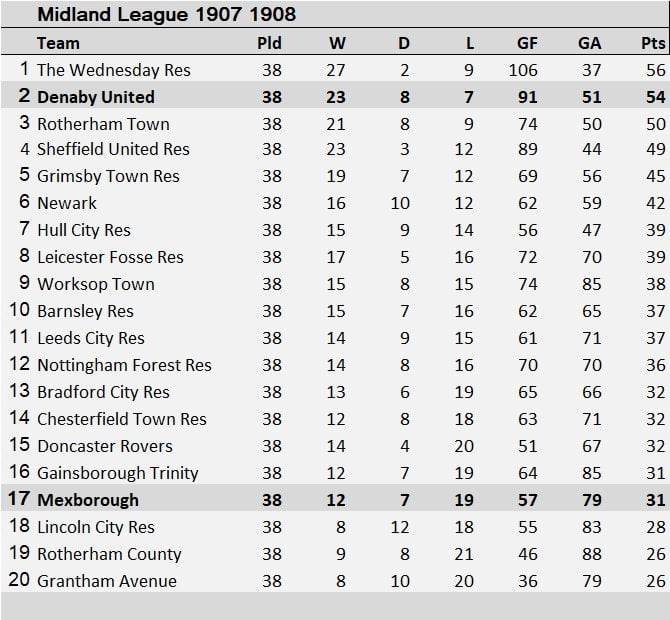Click the Pld column header

pos(270,43)
